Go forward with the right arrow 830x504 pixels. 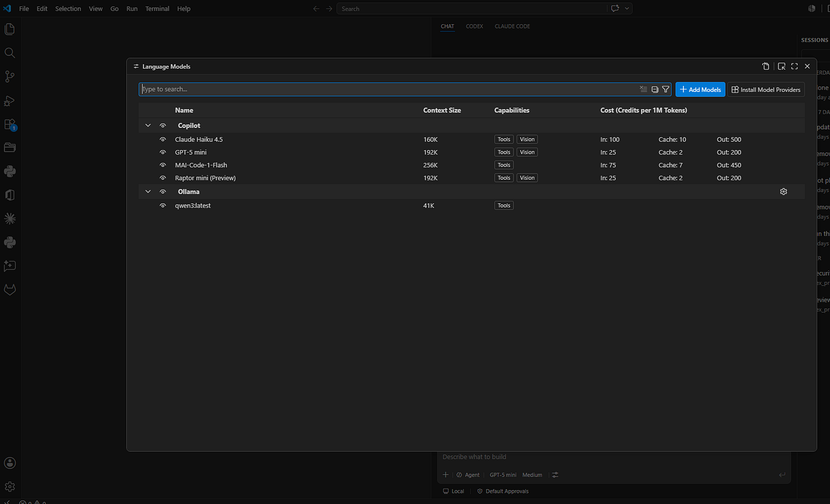coord(329,9)
